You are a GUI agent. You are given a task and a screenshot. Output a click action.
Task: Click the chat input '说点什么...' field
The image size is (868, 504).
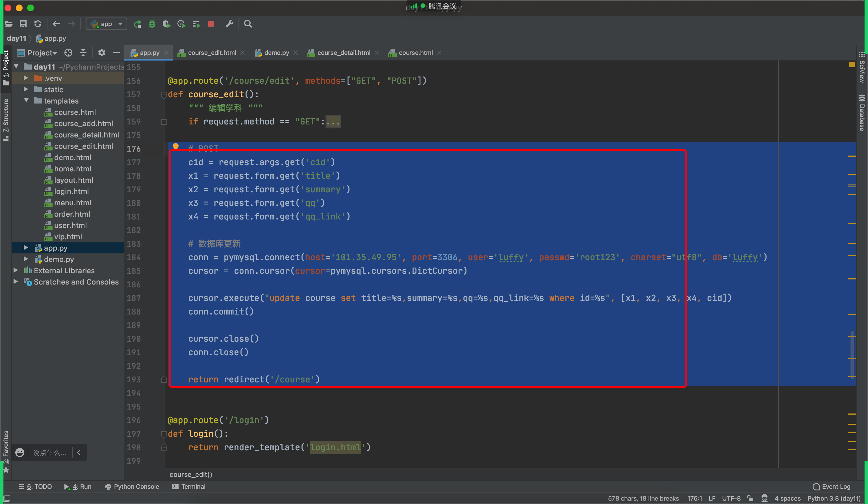tap(50, 452)
